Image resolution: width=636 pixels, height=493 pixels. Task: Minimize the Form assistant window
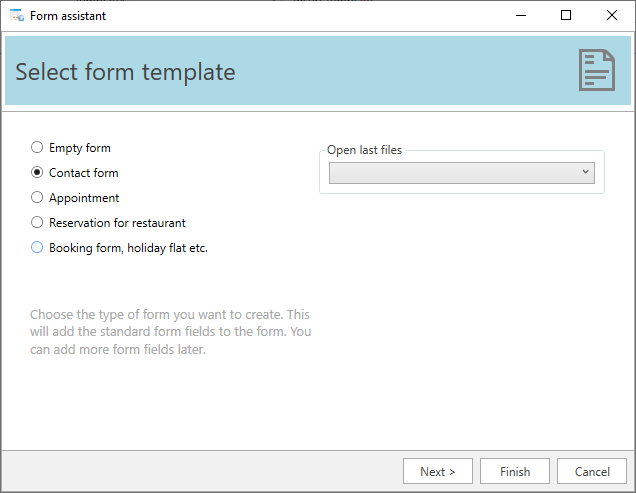[x=520, y=15]
